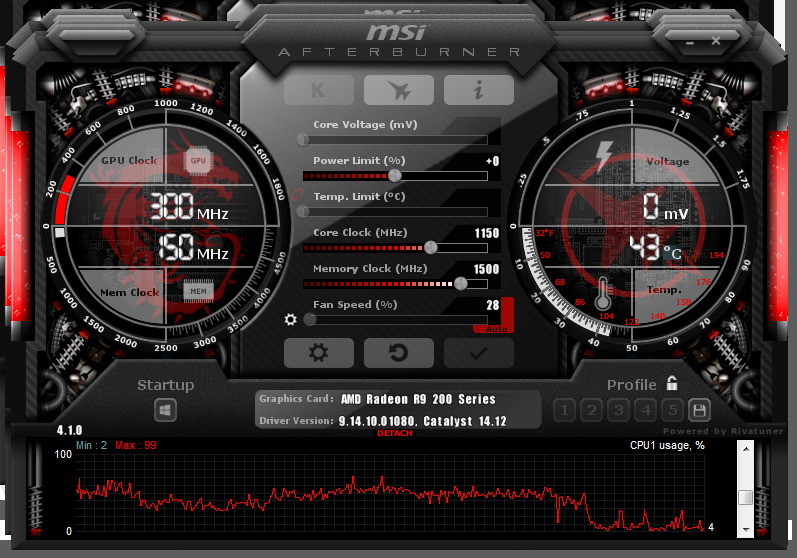The width and height of the screenshot is (797, 558).
Task: Open the information i button
Action: [478, 90]
